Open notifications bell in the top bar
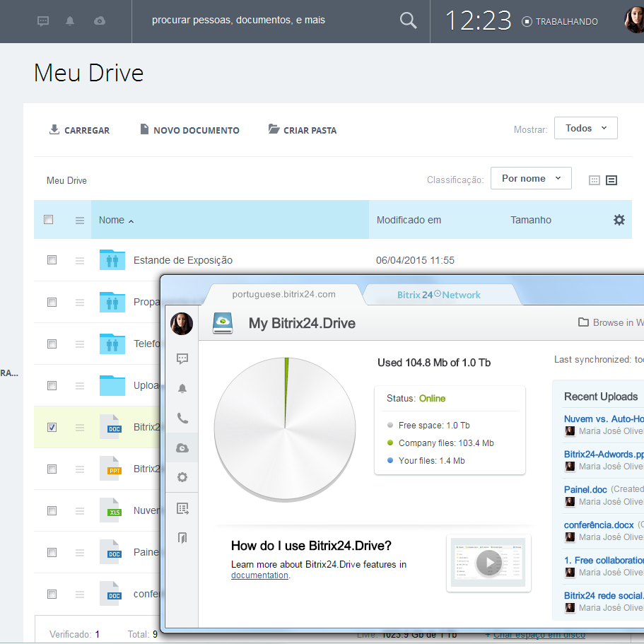Viewport: 644px width, 644px height. coord(71,21)
